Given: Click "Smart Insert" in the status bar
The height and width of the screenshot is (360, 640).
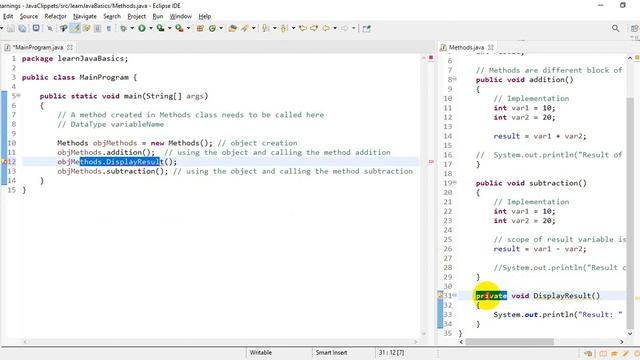Looking at the screenshot, I should coord(331,352).
